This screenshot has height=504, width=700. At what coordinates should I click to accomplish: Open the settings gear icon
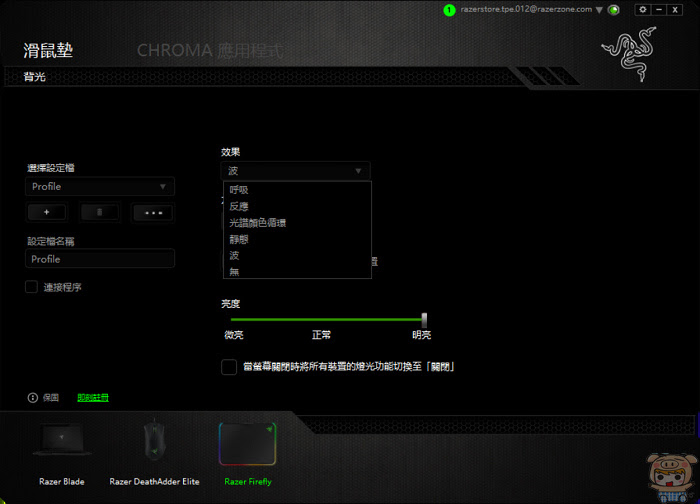point(642,9)
